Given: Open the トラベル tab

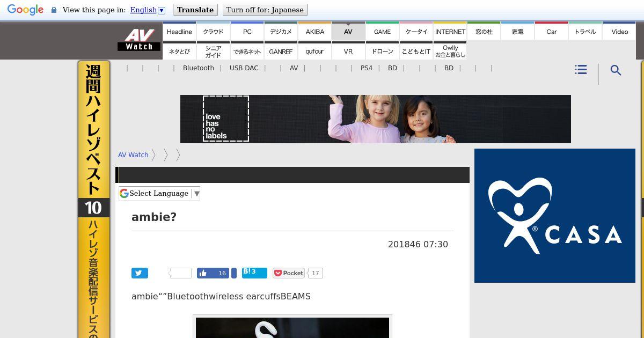Looking at the screenshot, I should point(586,31).
